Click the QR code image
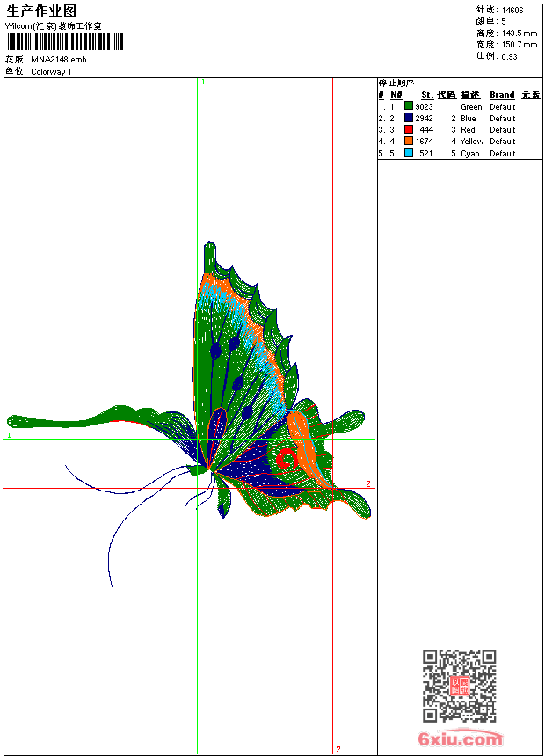Viewport: 545px width, 756px height. (x=459, y=686)
